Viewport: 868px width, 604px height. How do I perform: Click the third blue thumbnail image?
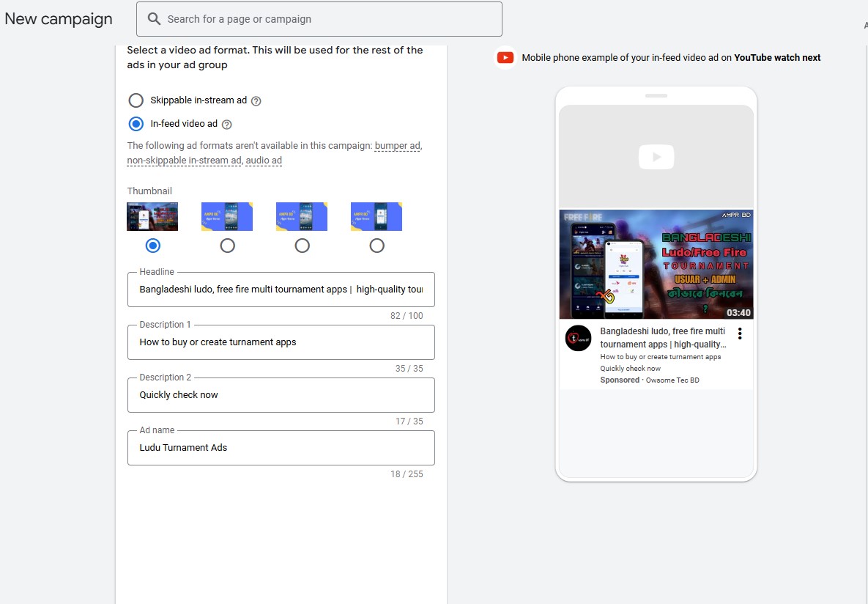(302, 217)
